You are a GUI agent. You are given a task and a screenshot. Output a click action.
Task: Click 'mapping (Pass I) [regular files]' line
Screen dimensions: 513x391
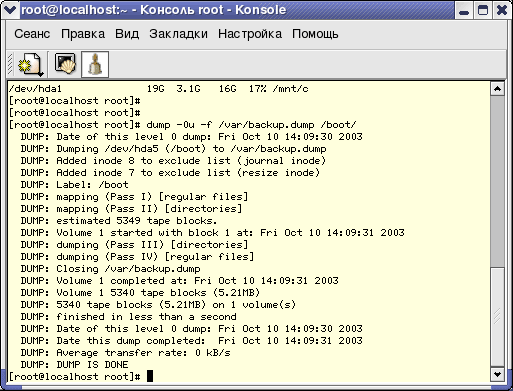[x=134, y=197]
